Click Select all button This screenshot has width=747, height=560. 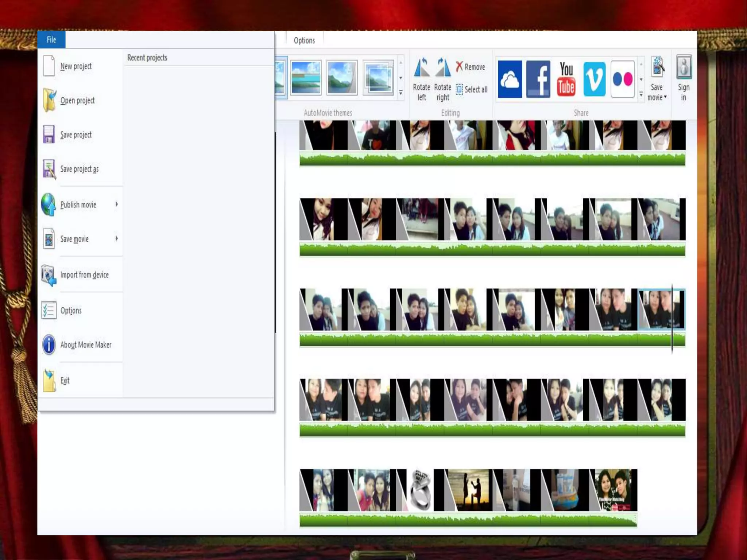click(472, 90)
